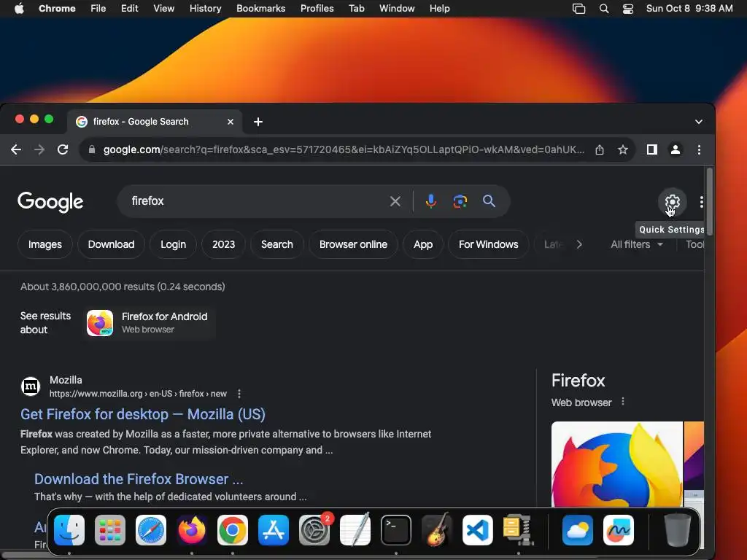Select the Browser online chip
The image size is (747, 560).
[x=353, y=244]
